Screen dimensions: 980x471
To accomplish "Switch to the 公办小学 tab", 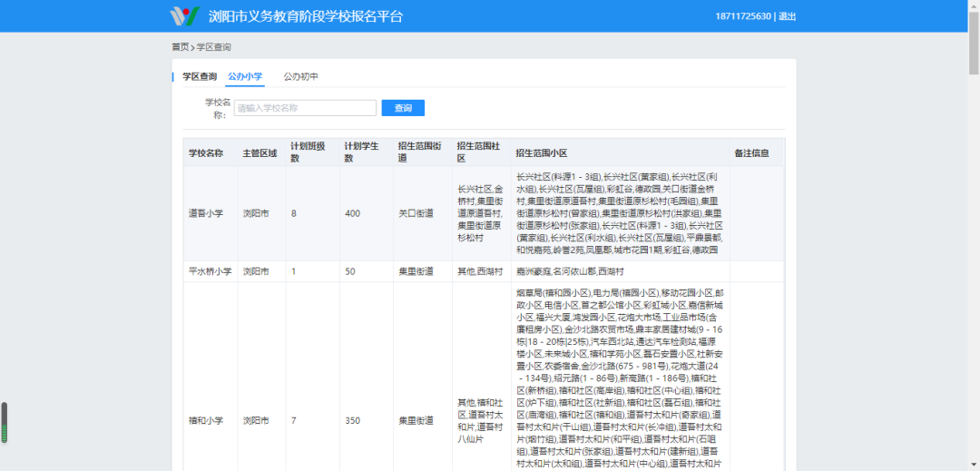I will pyautogui.click(x=245, y=77).
